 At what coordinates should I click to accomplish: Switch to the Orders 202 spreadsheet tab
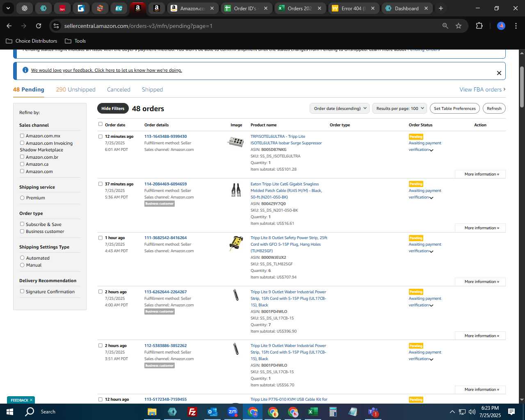(x=299, y=8)
